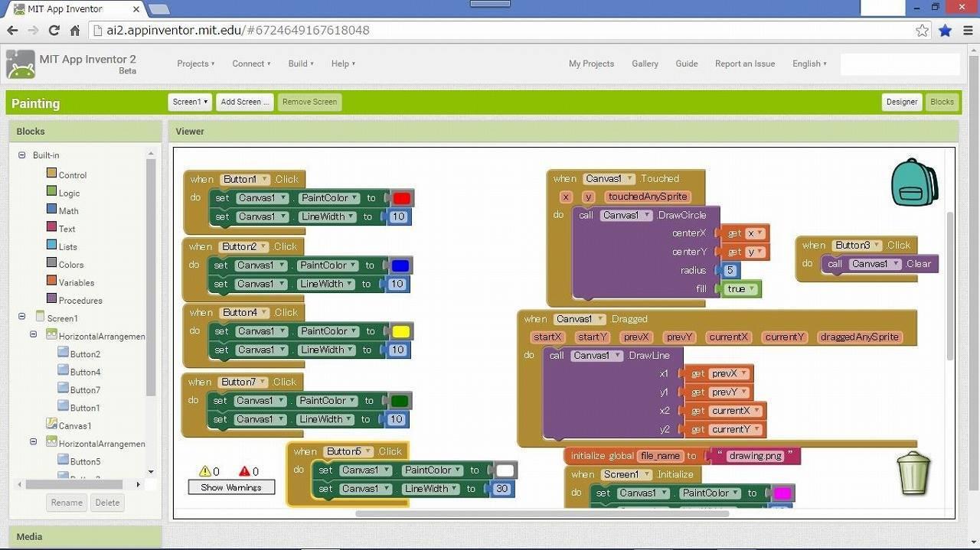Viewport: 980px width, 550px height.
Task: Click the Add Screen button
Action: pos(245,102)
